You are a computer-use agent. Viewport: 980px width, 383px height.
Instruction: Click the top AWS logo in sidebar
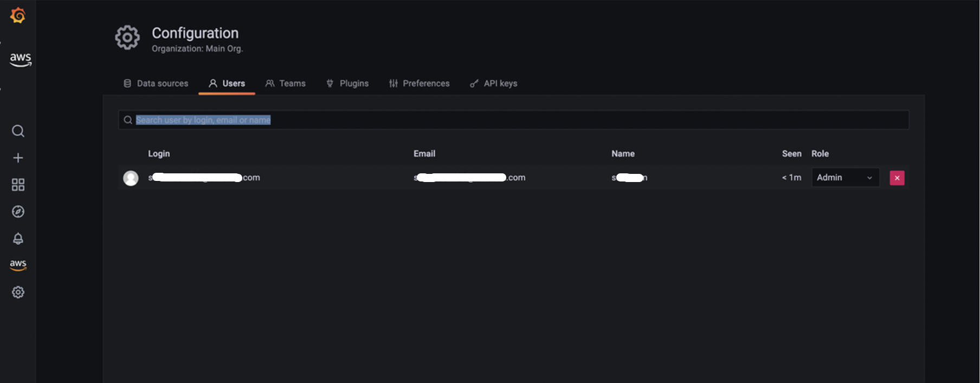point(20,59)
